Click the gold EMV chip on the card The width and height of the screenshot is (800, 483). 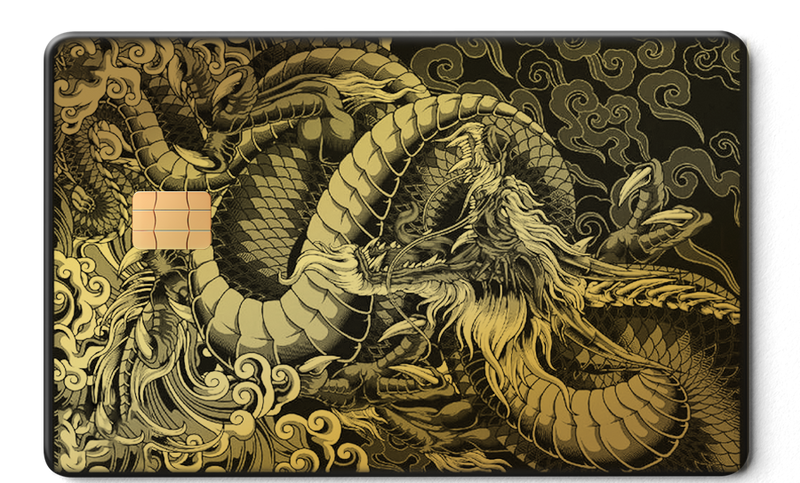(x=172, y=220)
